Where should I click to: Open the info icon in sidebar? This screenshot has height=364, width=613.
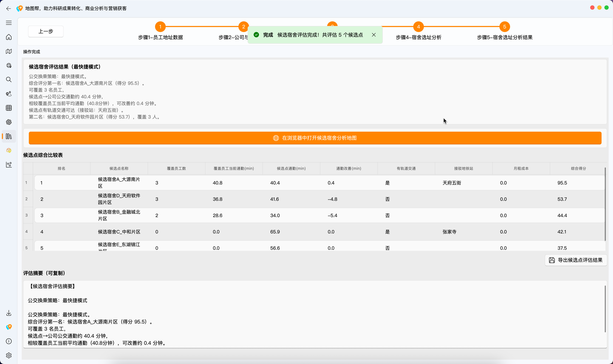click(9, 341)
